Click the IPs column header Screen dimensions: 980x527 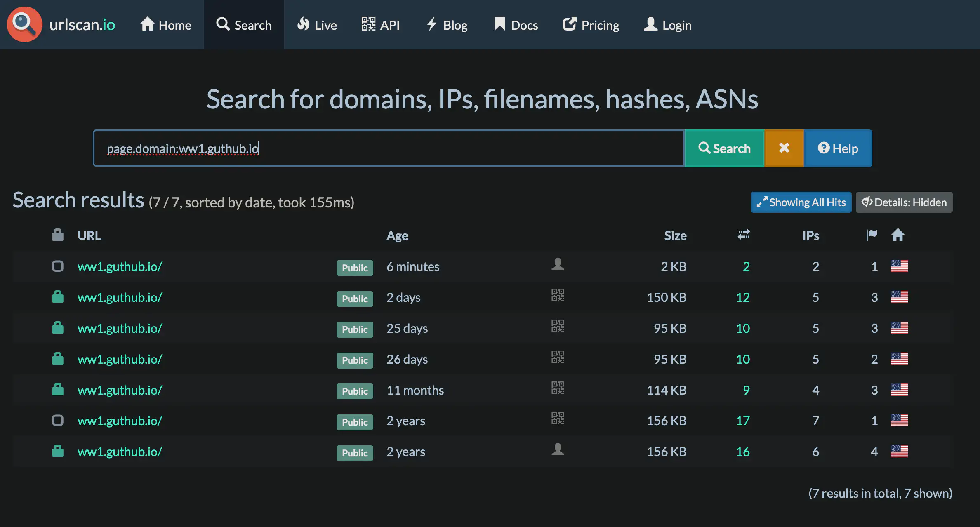(x=810, y=235)
